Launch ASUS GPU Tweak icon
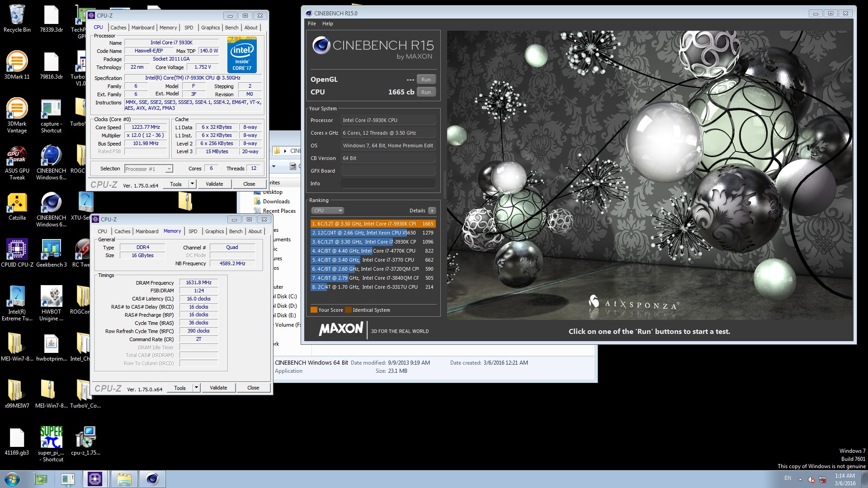The width and height of the screenshot is (868, 488). pos(17,163)
